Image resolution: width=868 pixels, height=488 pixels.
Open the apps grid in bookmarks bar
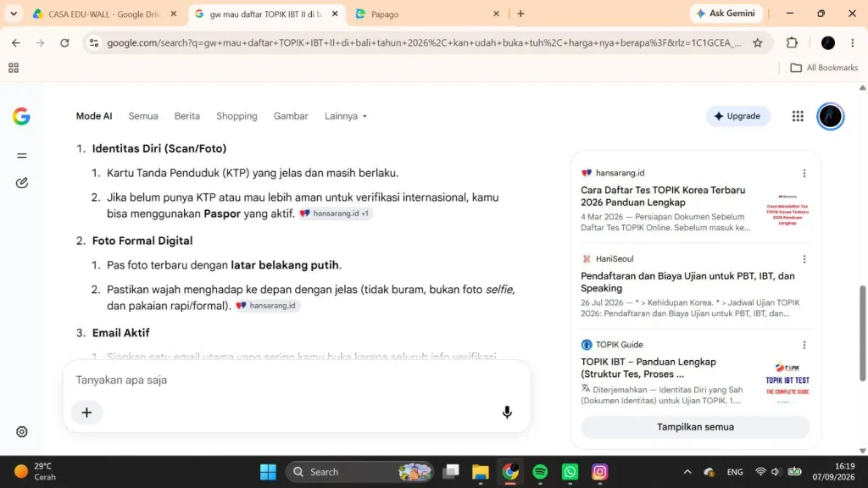[14, 68]
